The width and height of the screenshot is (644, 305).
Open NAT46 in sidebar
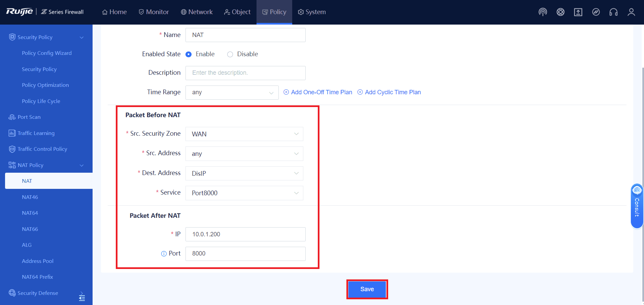(x=30, y=197)
